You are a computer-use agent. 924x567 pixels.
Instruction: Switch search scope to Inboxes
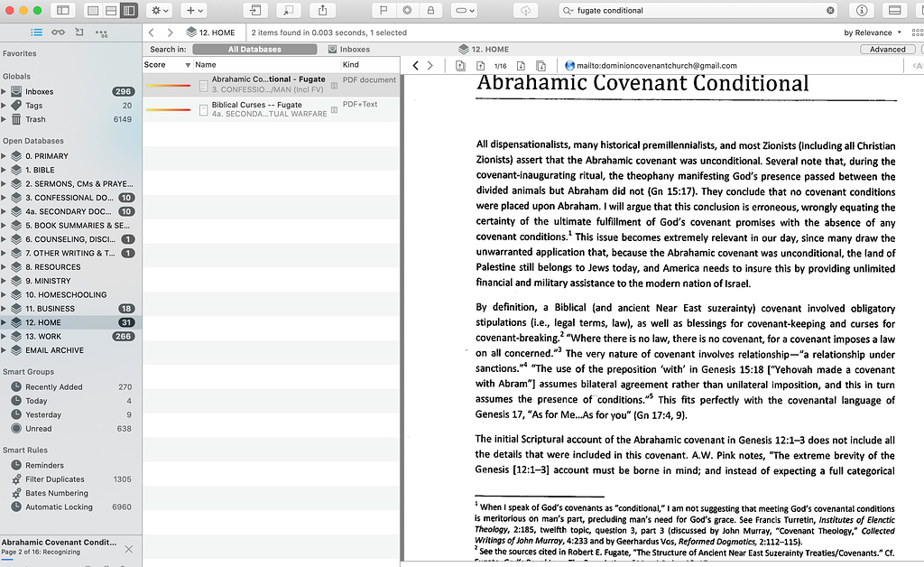point(356,50)
